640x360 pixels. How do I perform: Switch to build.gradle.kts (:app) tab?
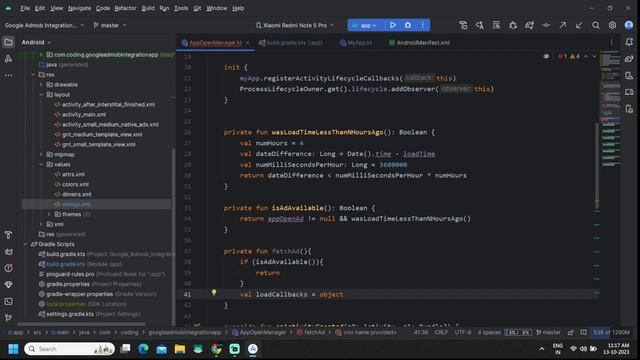291,42
